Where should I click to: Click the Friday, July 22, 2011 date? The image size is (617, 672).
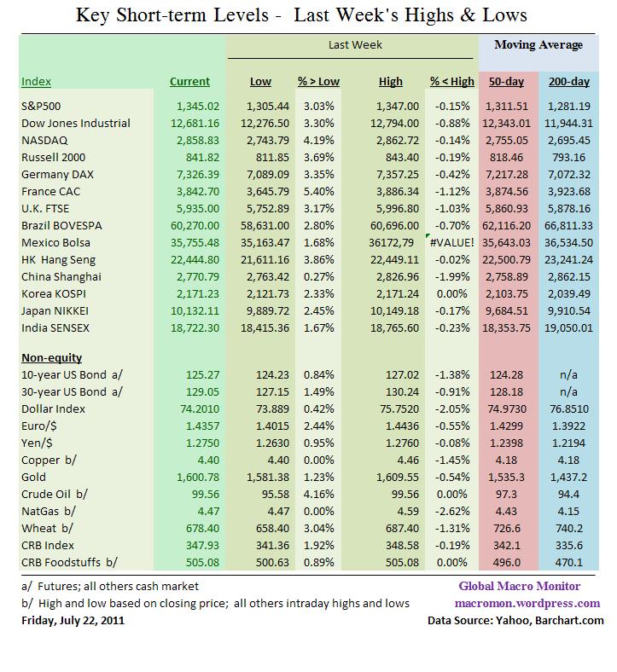(73, 620)
